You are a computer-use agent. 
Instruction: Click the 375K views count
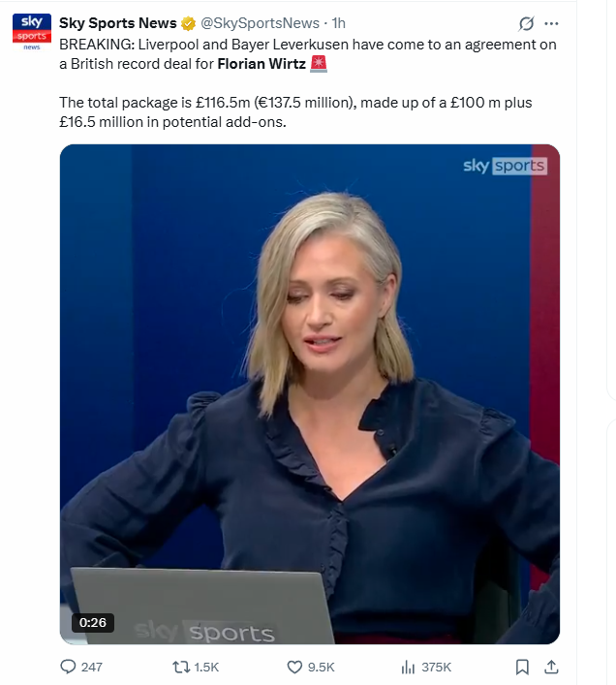436,668
